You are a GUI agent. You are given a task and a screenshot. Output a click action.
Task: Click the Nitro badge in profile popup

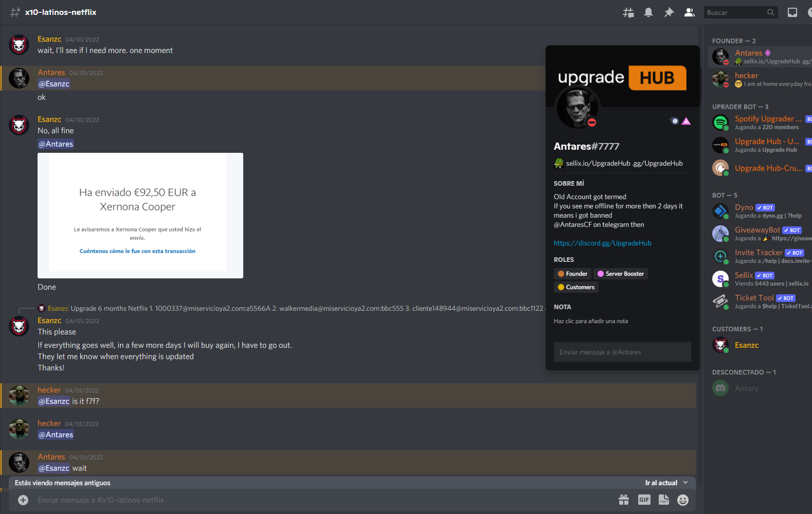tap(674, 121)
